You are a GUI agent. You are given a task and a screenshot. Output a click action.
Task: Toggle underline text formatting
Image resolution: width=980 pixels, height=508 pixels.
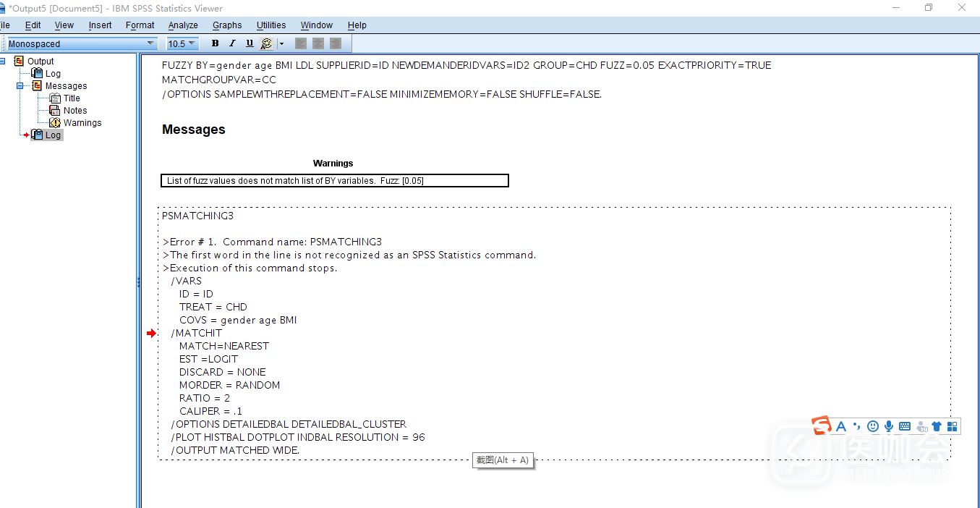tap(250, 43)
